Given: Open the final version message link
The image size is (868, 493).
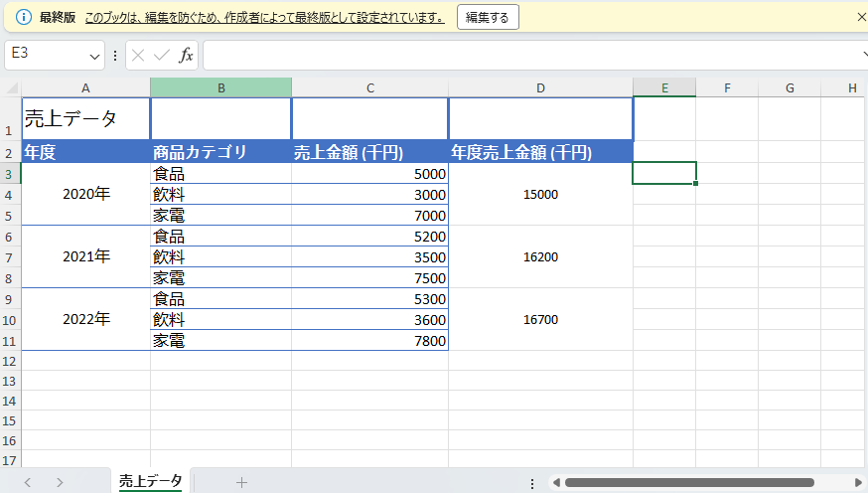Looking at the screenshot, I should (x=264, y=18).
